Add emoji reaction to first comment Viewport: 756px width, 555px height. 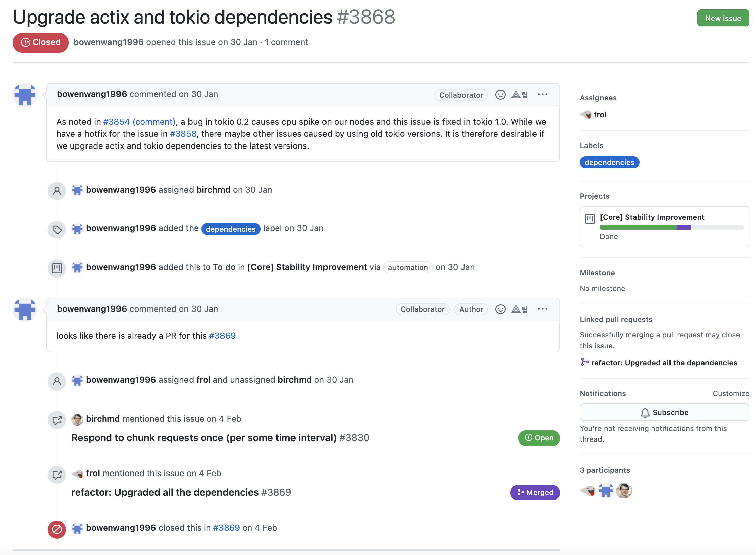tap(500, 95)
